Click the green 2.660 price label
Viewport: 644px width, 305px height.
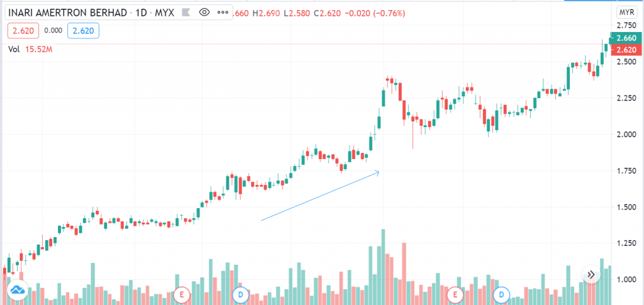[x=626, y=38]
